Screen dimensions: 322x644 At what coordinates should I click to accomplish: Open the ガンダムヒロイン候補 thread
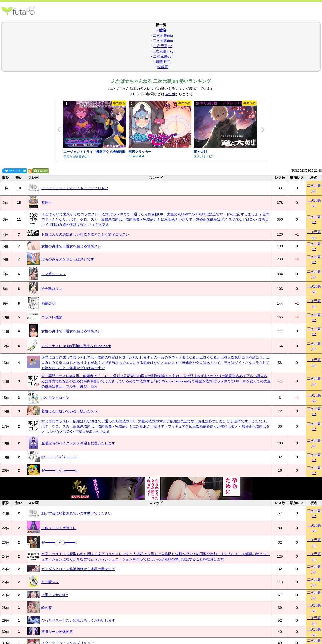[x=78, y=569]
